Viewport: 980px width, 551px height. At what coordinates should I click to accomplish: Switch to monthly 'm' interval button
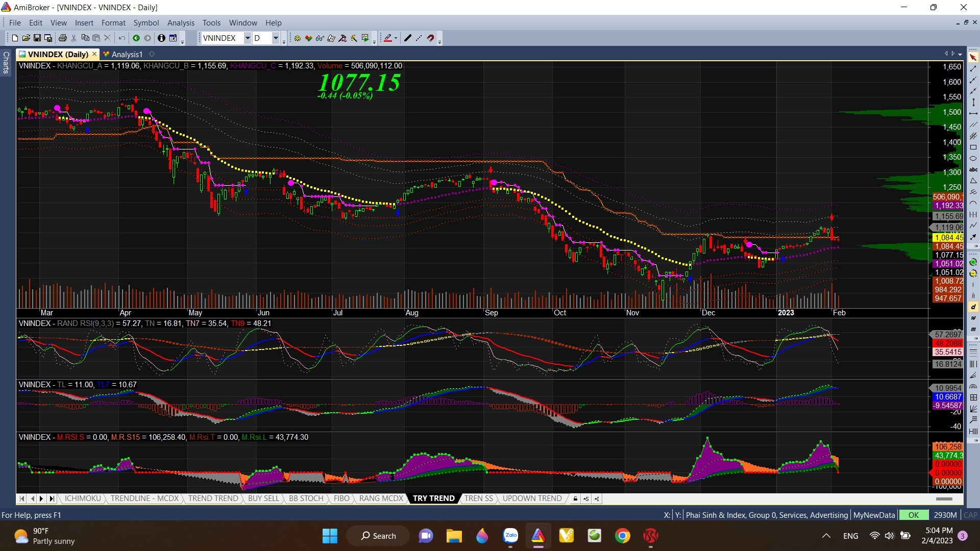click(x=973, y=329)
